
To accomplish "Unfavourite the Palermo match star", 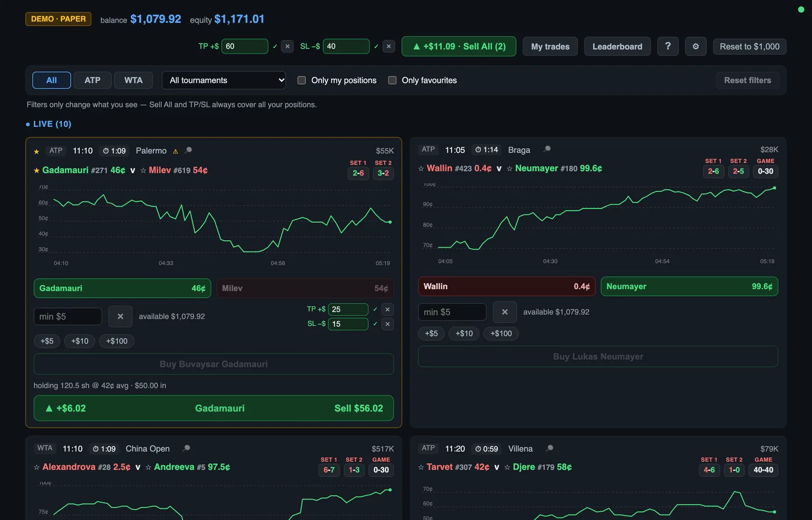I will click(x=37, y=151).
